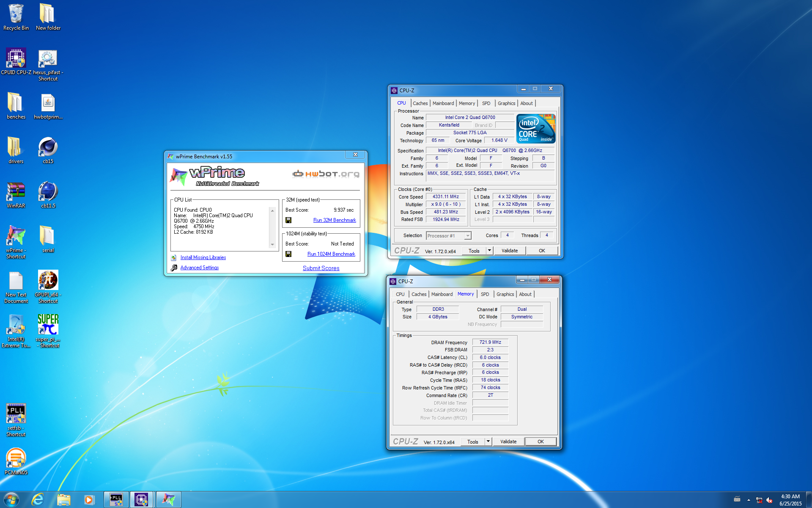Click the hwbot.org logo in wPrime
This screenshot has width=812, height=508.
pos(326,174)
